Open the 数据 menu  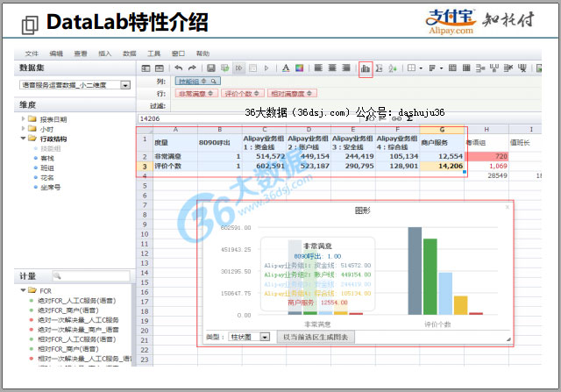129,53
